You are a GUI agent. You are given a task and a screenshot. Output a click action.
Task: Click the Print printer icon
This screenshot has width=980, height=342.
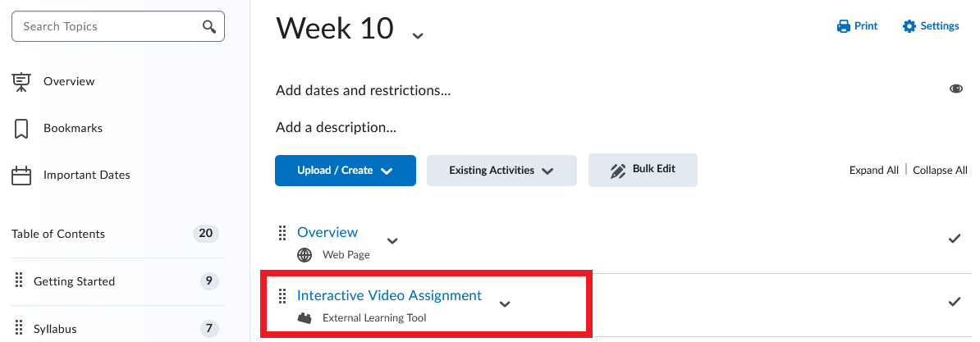[844, 26]
